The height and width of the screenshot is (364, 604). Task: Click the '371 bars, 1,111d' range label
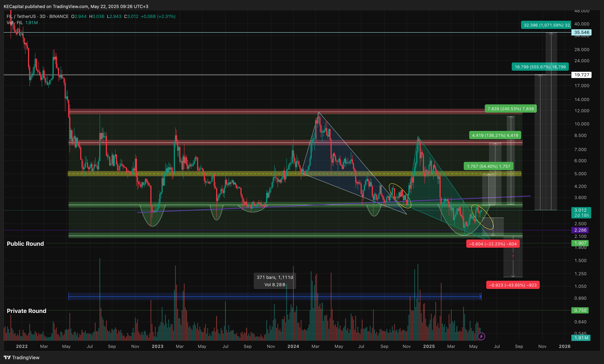point(275,281)
